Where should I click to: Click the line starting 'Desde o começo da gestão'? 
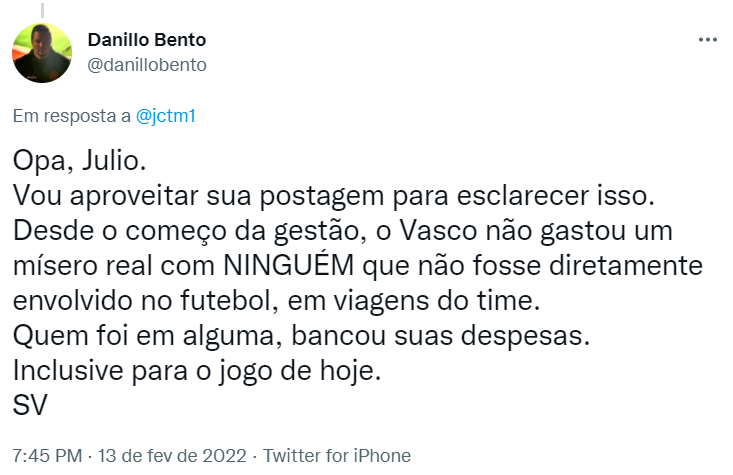pos(343,229)
